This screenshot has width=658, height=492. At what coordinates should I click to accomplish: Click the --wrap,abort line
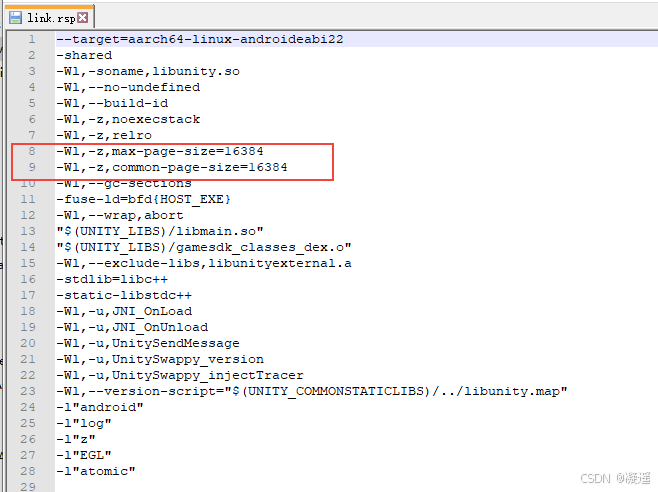(x=120, y=215)
